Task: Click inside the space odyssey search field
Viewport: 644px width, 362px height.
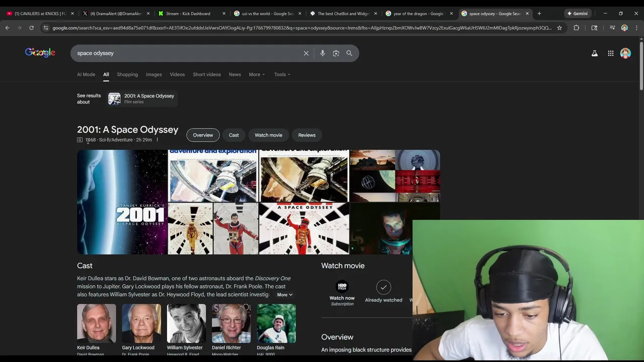Action: 186,53
